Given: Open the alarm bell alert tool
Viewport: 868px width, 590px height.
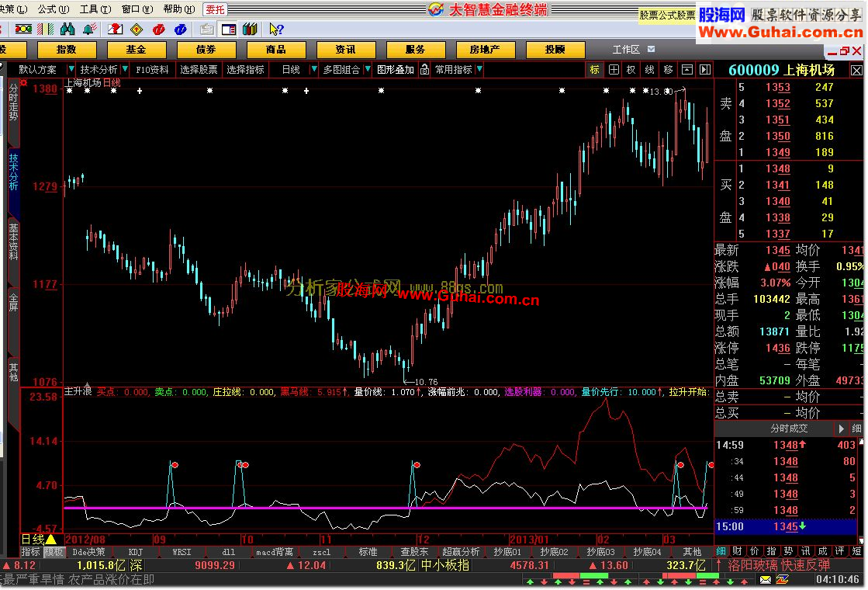Looking at the screenshot, I should (90, 29).
